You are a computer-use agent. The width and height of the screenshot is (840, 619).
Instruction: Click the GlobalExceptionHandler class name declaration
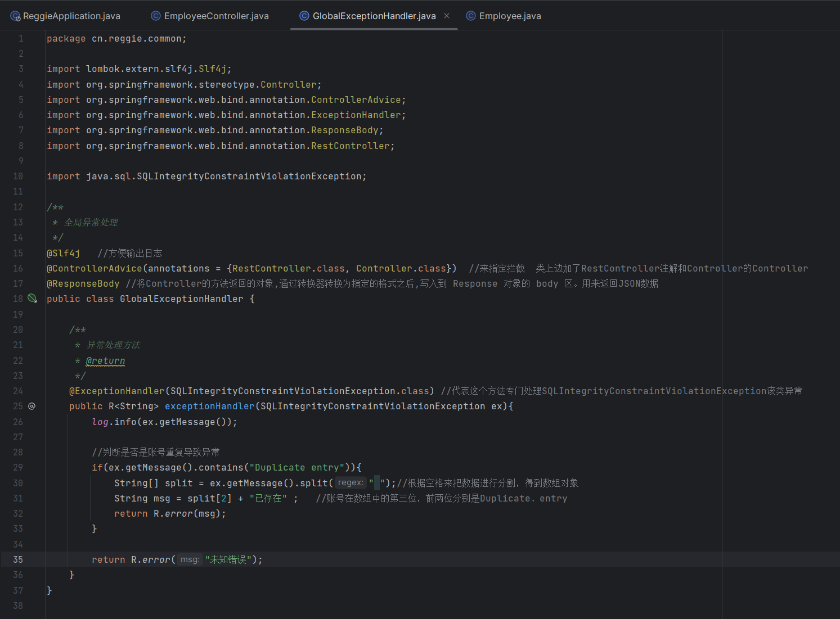click(x=182, y=299)
